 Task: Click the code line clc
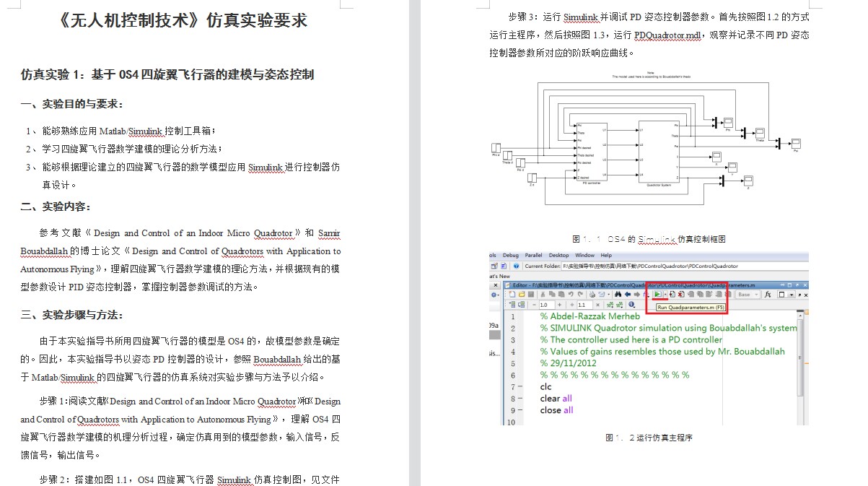tap(545, 387)
